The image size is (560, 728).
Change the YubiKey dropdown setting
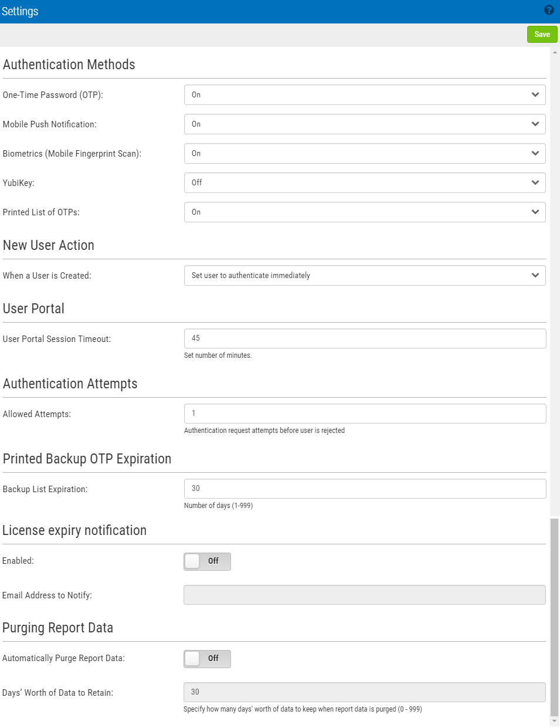365,183
